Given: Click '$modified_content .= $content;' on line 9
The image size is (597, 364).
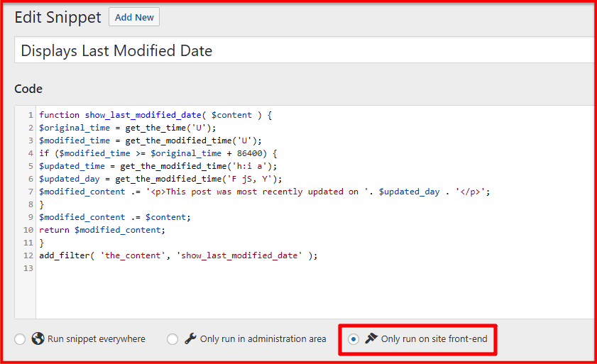Looking at the screenshot, I should pyautogui.click(x=115, y=217).
